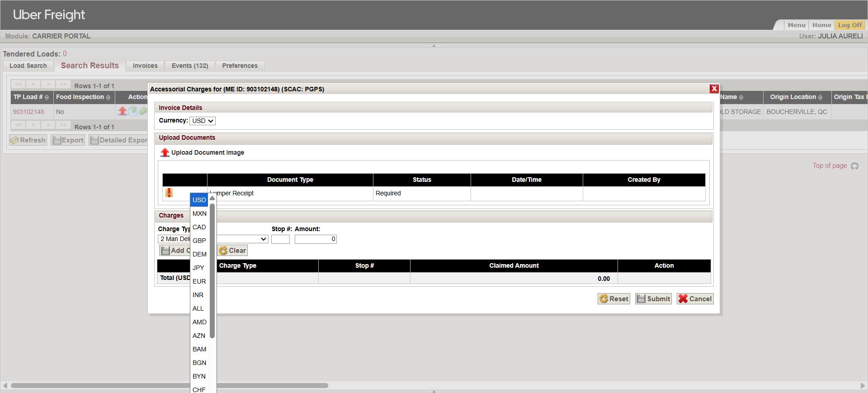Refresh the search results
The image size is (868, 393).
pyautogui.click(x=28, y=140)
